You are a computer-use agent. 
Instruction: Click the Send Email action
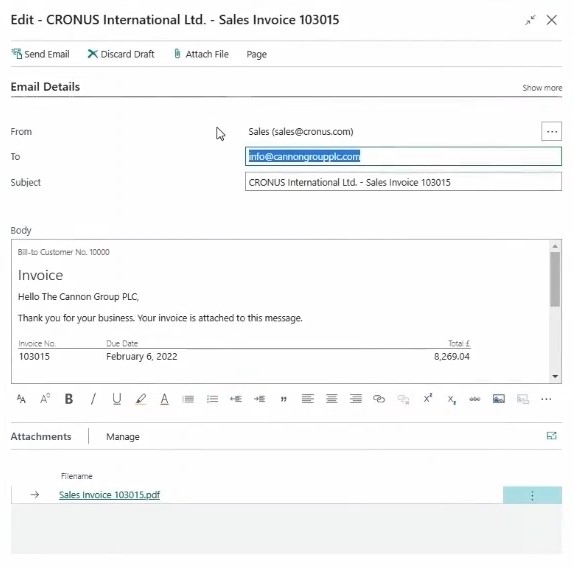point(40,54)
